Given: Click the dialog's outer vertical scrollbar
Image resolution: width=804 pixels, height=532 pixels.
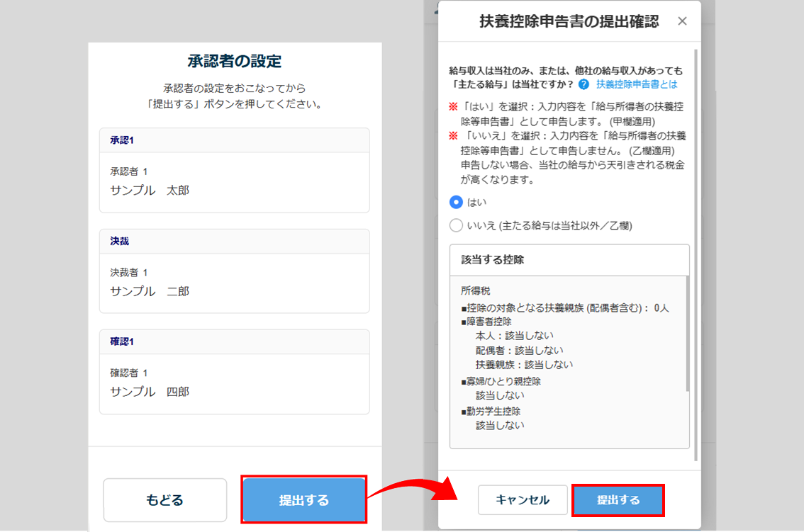Looking at the screenshot, I should (x=696, y=248).
